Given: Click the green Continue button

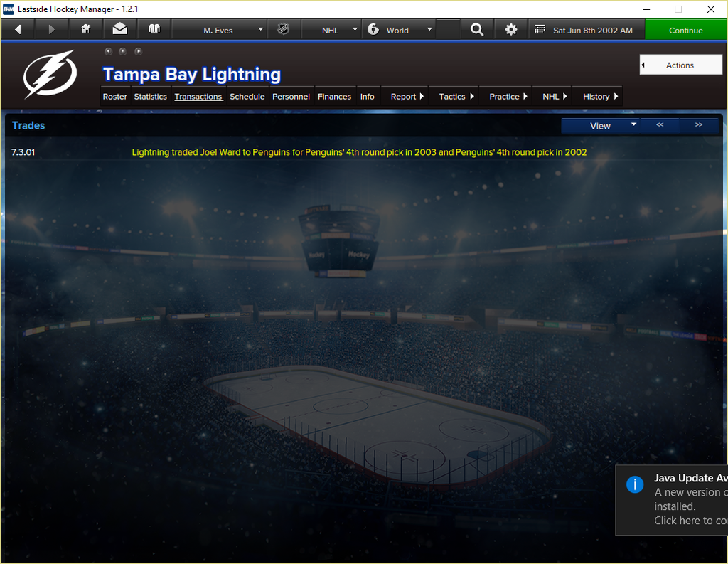Looking at the screenshot, I should 686,30.
